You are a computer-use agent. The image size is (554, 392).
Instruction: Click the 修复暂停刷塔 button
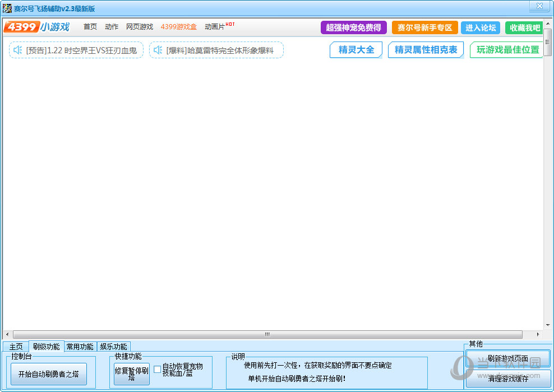[x=132, y=374]
